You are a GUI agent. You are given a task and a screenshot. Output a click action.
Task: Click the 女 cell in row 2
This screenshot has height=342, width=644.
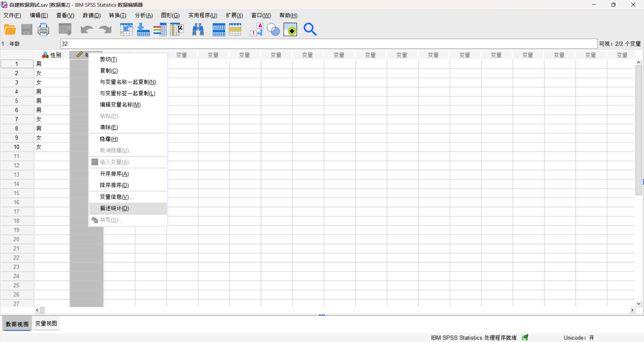pos(52,73)
